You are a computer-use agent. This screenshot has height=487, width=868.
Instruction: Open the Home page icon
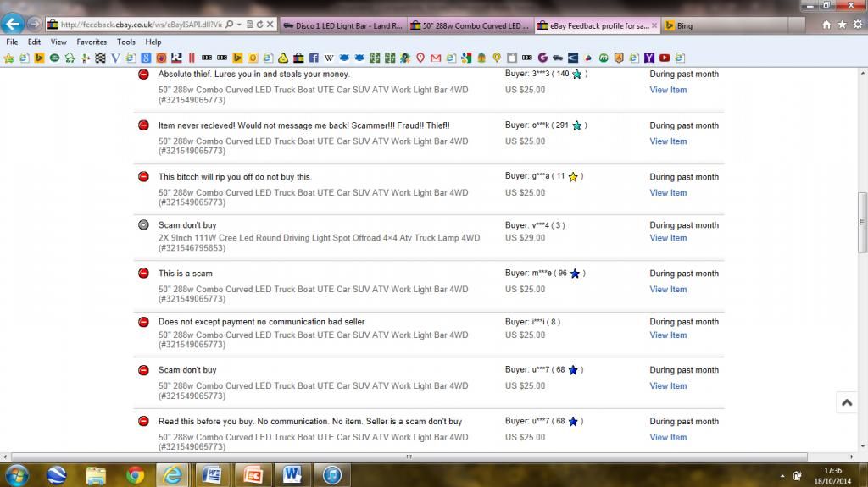point(826,25)
